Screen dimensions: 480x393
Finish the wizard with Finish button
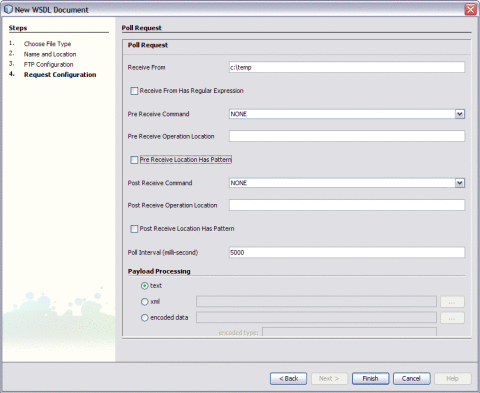coord(370,378)
